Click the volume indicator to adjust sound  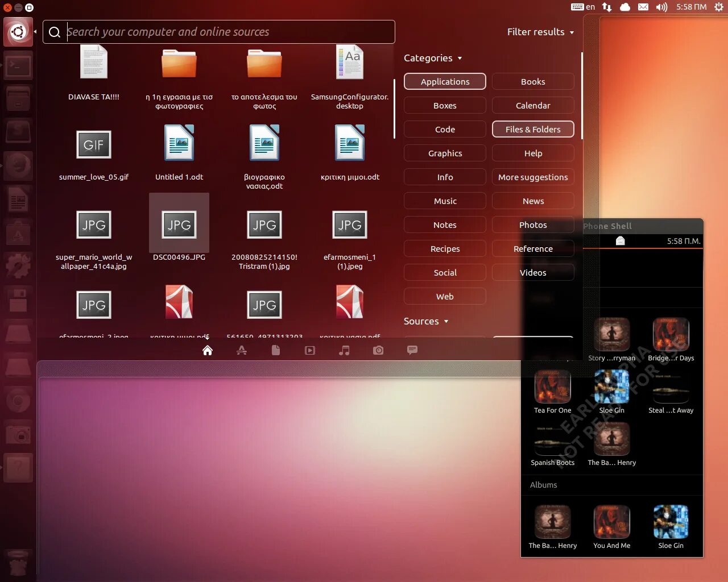point(661,7)
